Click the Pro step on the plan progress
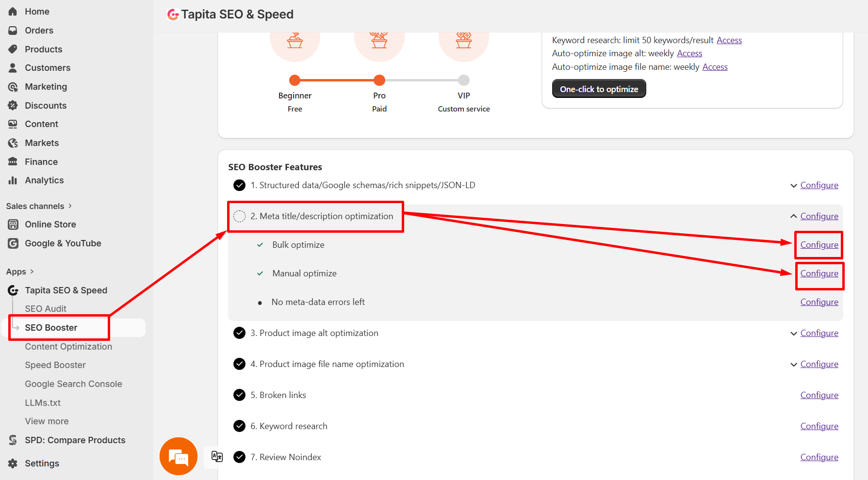868x480 pixels. [x=379, y=80]
